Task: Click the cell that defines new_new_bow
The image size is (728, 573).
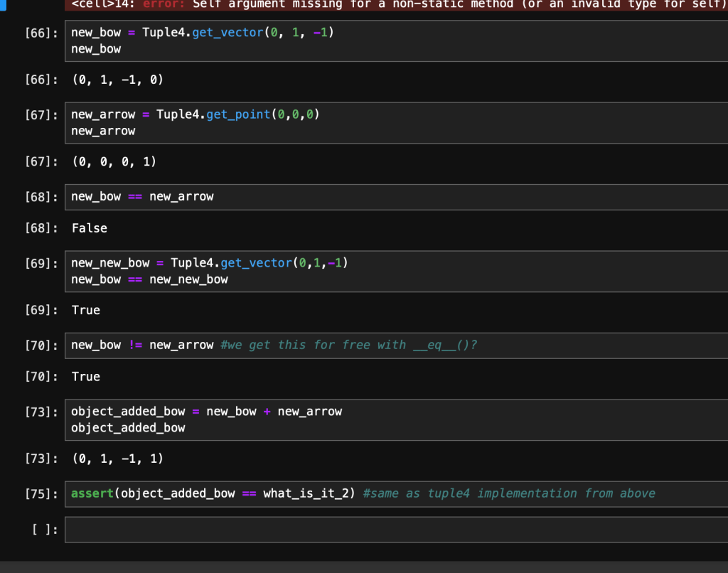Action: coord(395,272)
